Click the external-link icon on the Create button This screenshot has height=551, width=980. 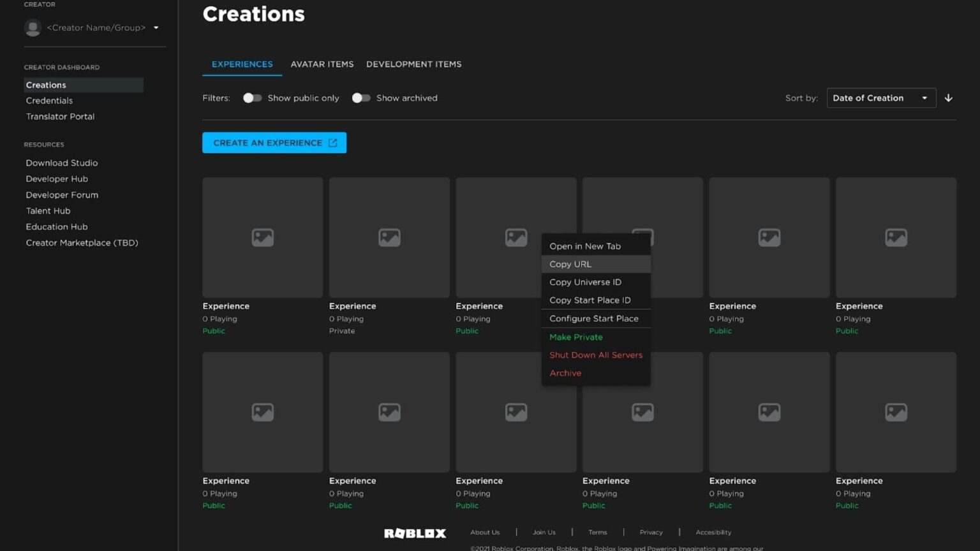(332, 142)
